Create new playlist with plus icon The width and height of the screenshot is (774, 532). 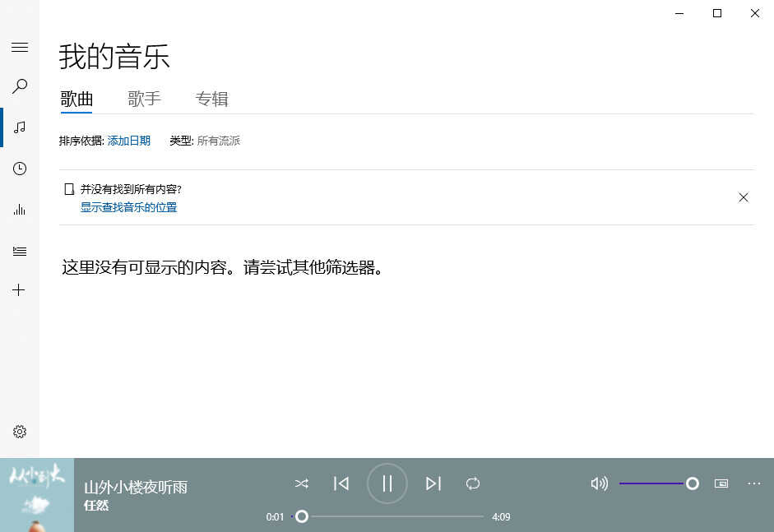19,290
